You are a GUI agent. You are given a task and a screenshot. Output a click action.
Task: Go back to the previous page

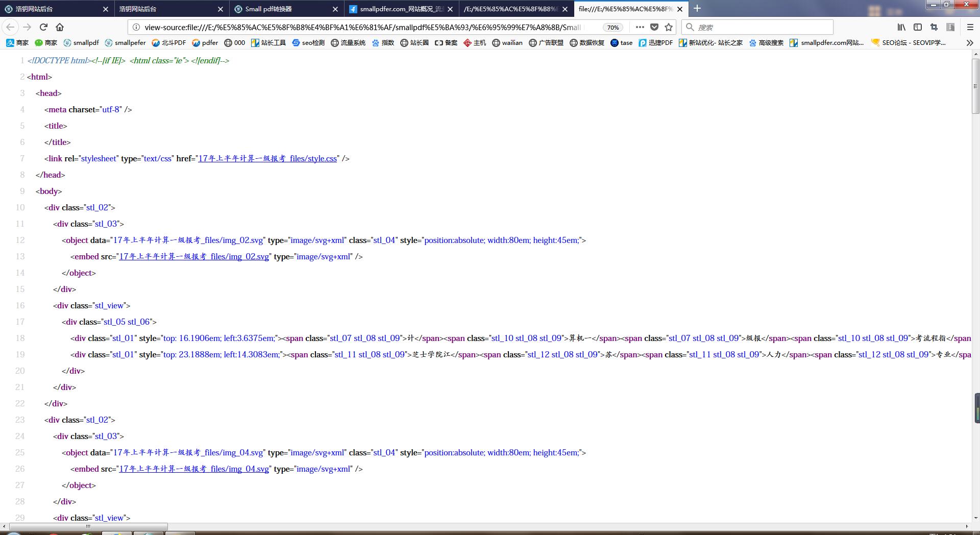click(10, 27)
